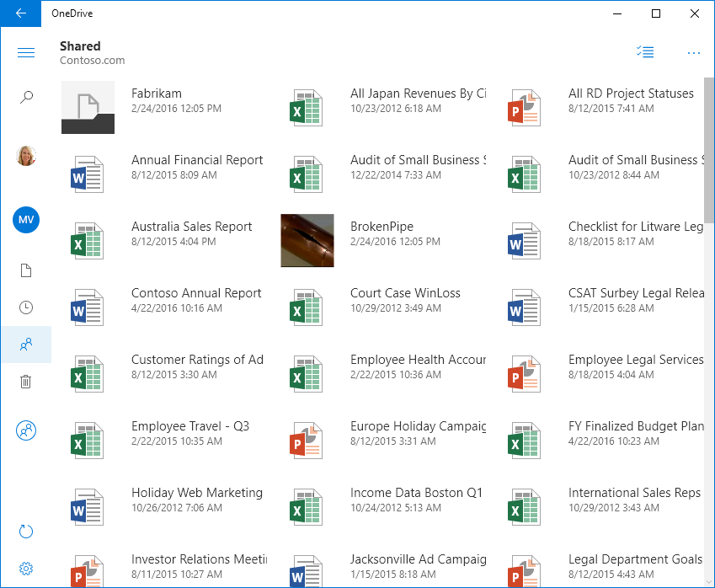715x588 pixels.
Task: Open the Files view
Action: tap(25, 270)
